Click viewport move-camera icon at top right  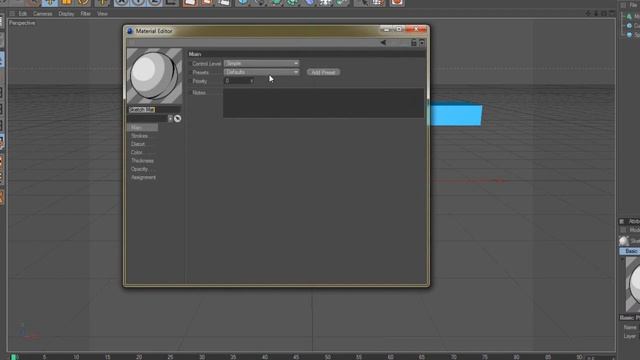[x=588, y=13]
